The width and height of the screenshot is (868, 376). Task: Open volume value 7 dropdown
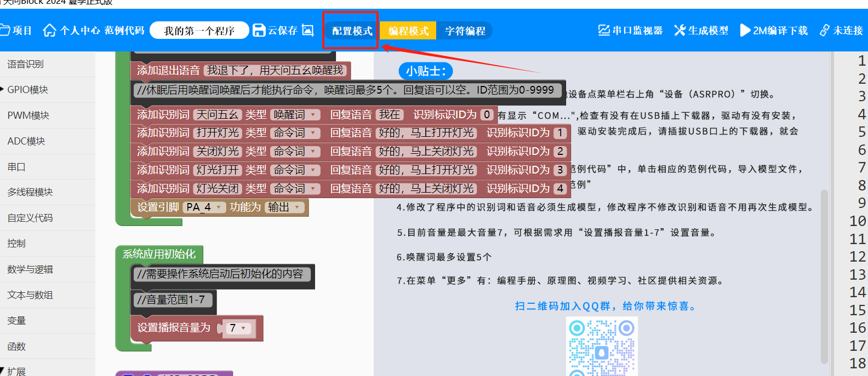point(238,328)
